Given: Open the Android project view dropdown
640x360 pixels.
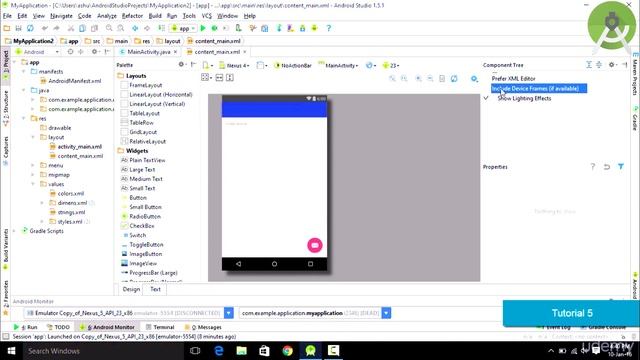Looking at the screenshot, I should pos(37,52).
